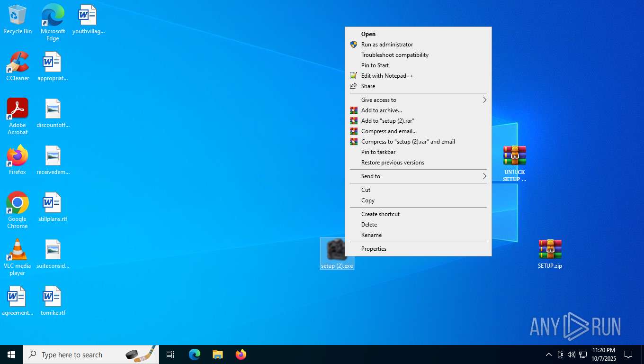Expand the Give access to submenu
This screenshot has height=364, width=644.
point(418,100)
